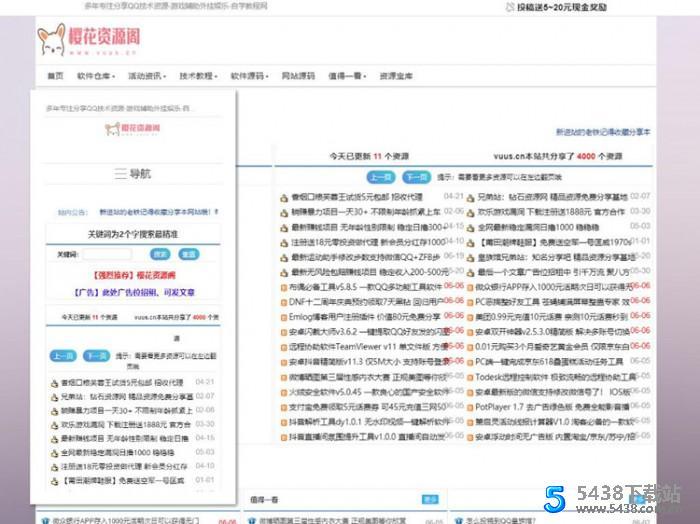Click the 樱花资源阁 fox logo in the header
Screen dimensions: 700x524
(89, 39)
